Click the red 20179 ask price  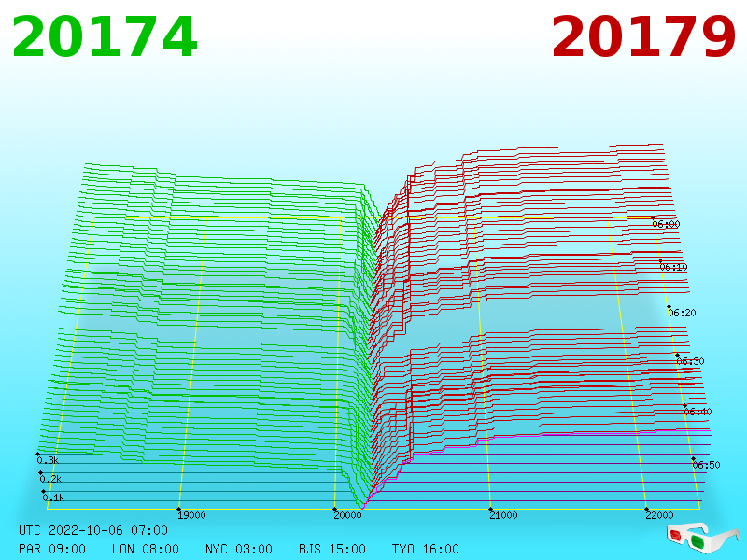pyautogui.click(x=643, y=37)
